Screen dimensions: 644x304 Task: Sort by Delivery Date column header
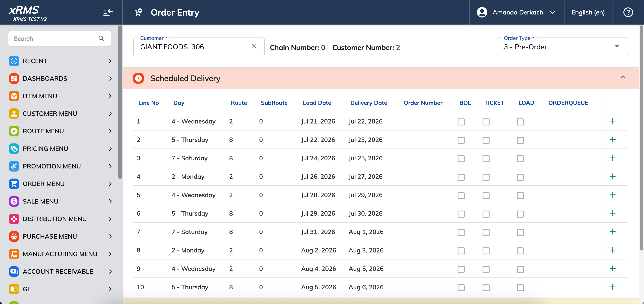[368, 103]
